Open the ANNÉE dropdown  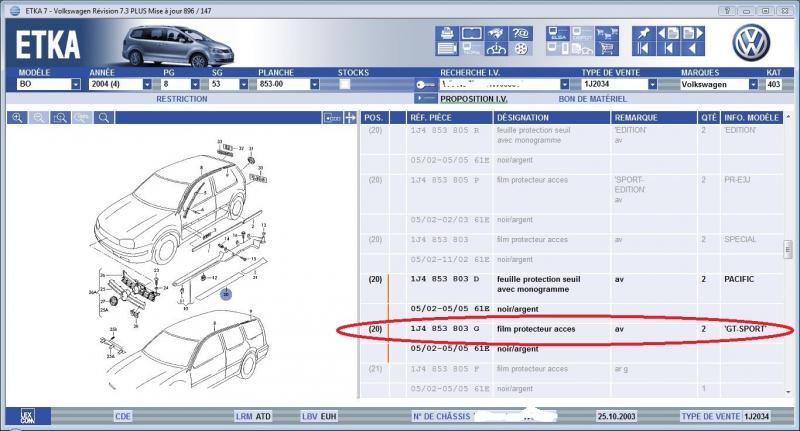[x=147, y=84]
